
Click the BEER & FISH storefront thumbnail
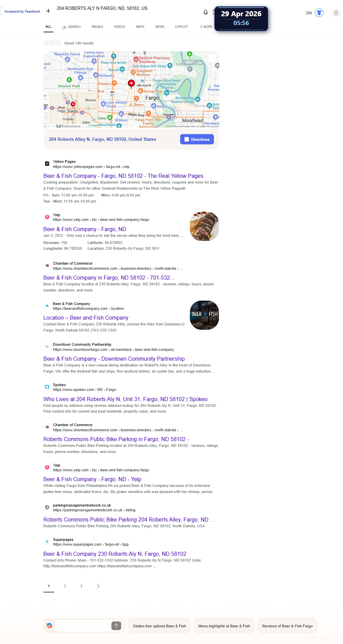pos(204,315)
